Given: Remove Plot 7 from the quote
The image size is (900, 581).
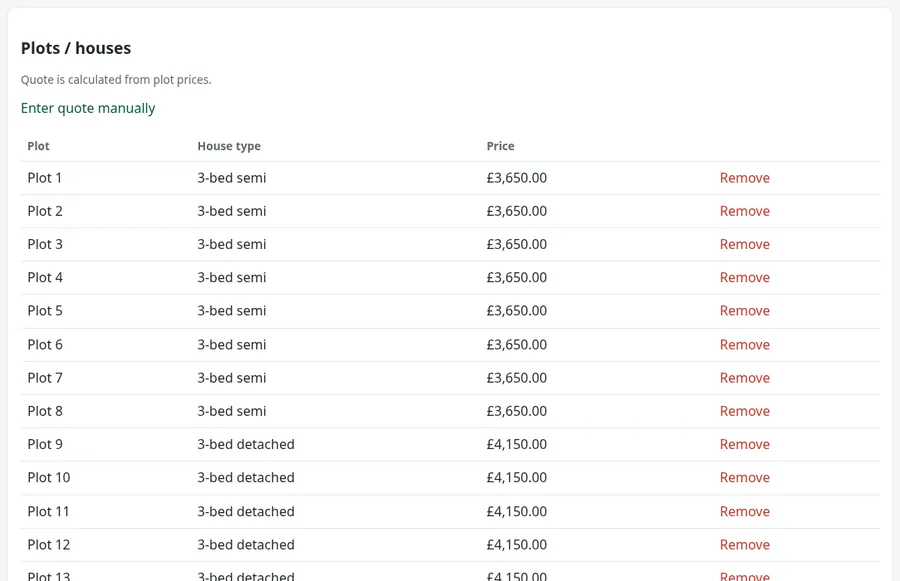Looking at the screenshot, I should pyautogui.click(x=744, y=378).
